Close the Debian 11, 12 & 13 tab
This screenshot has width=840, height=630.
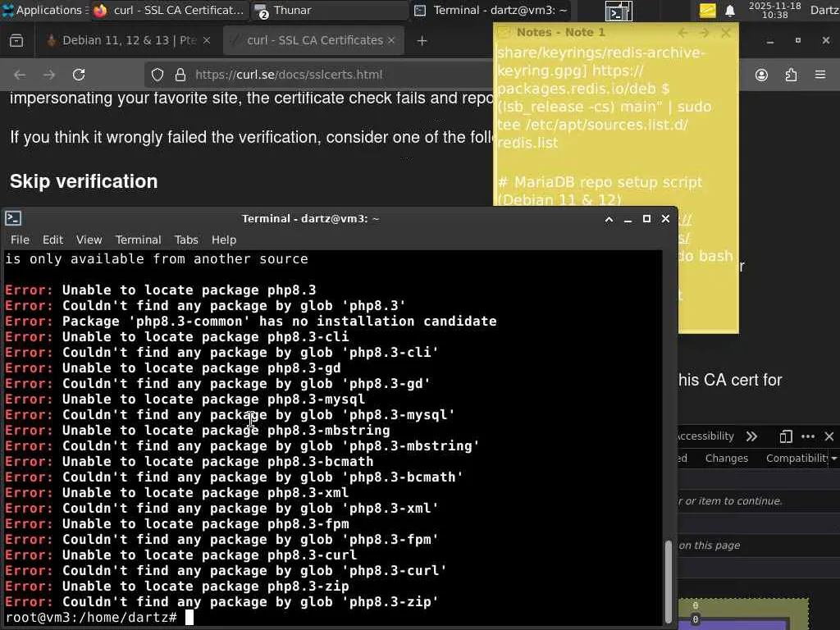(207, 40)
